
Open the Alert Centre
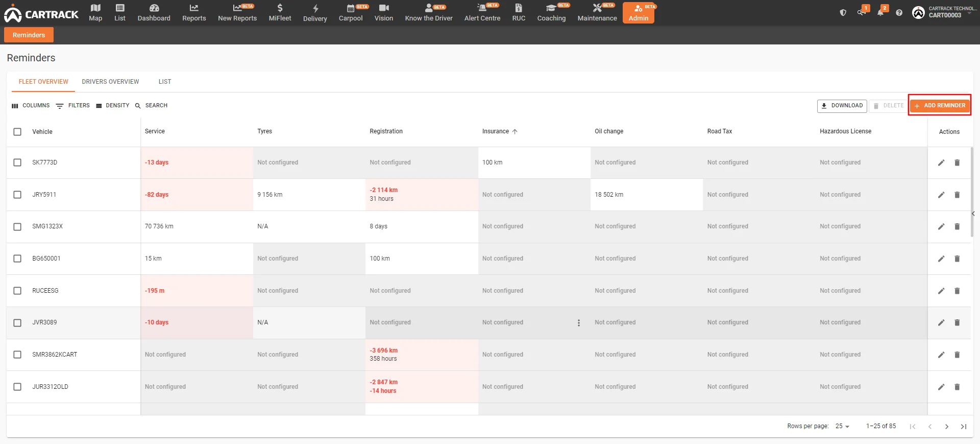pyautogui.click(x=482, y=13)
